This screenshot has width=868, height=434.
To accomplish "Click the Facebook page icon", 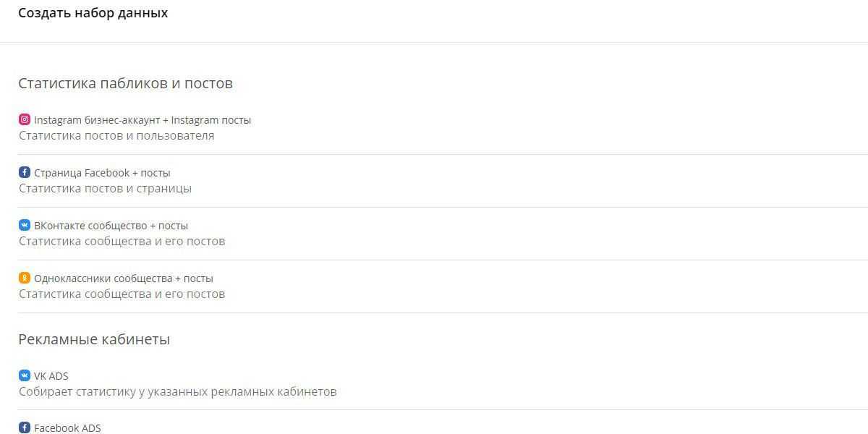I will coord(25,173).
